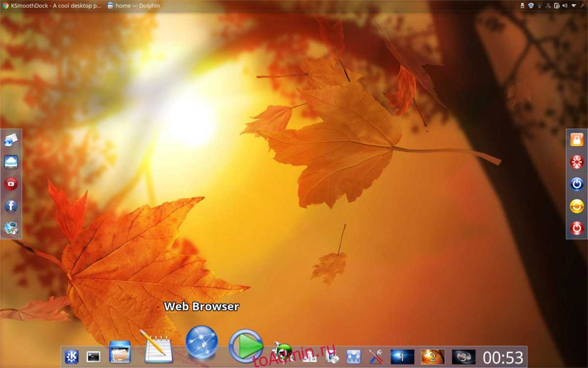Open the terminal from the dock

93,357
